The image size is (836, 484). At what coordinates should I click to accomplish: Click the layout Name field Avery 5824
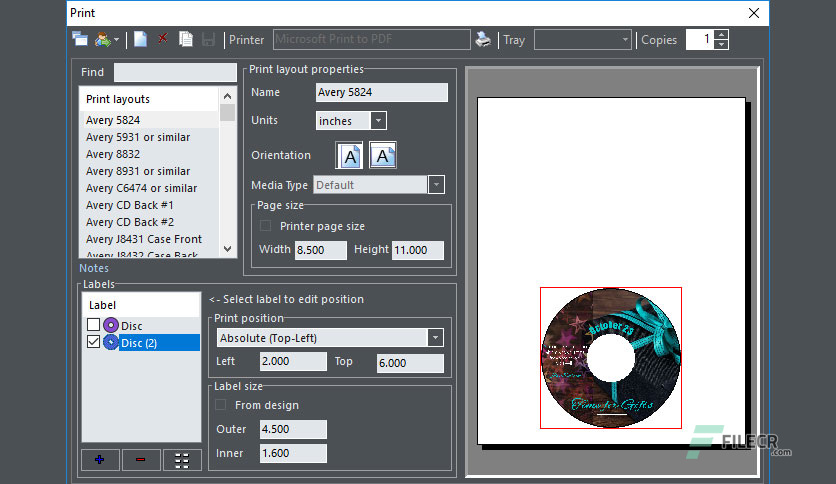[381, 92]
